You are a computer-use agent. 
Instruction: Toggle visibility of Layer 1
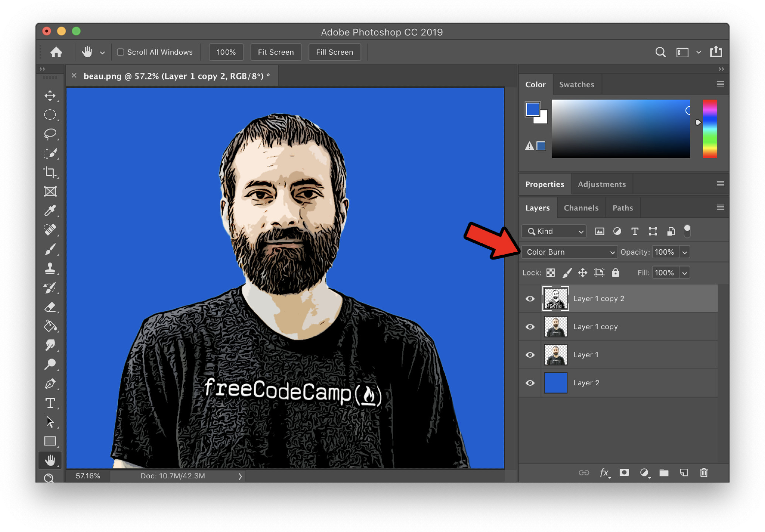coord(530,355)
